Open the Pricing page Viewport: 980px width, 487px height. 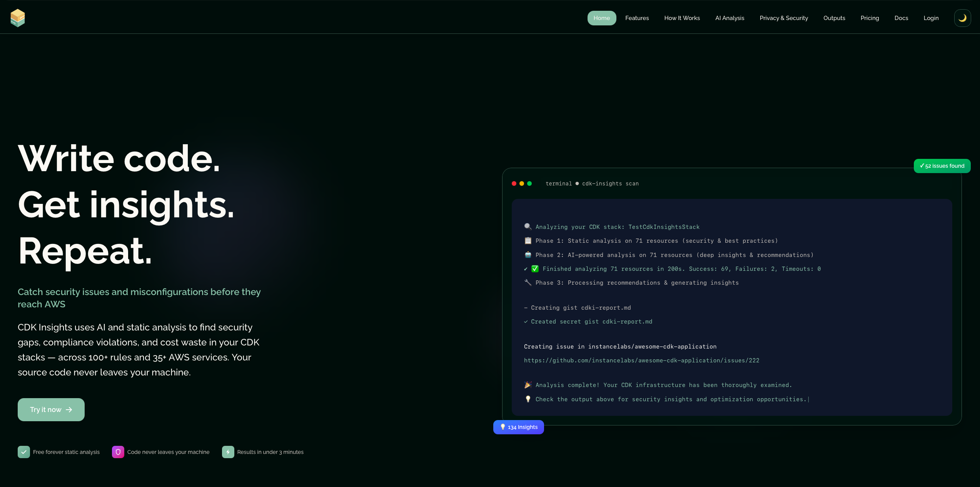(x=870, y=18)
